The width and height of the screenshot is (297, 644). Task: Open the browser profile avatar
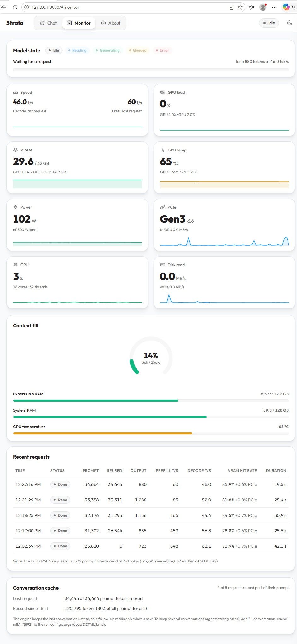(263, 7)
